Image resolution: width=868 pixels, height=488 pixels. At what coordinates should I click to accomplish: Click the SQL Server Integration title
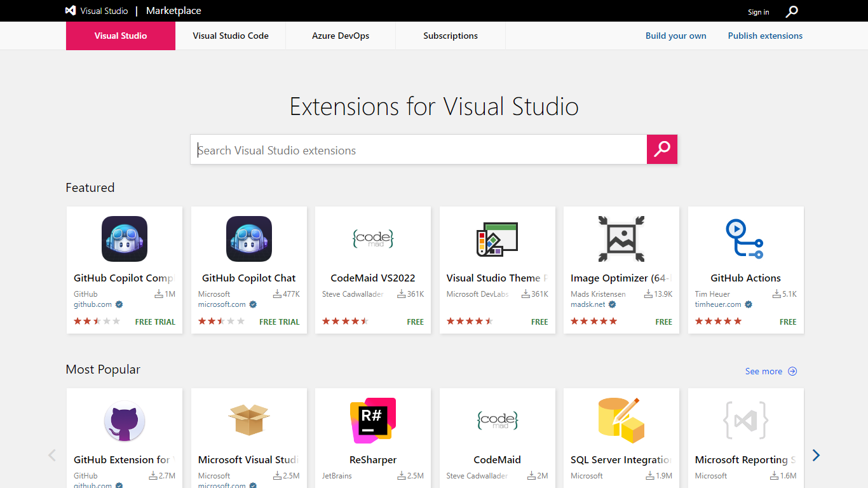pos(621,459)
